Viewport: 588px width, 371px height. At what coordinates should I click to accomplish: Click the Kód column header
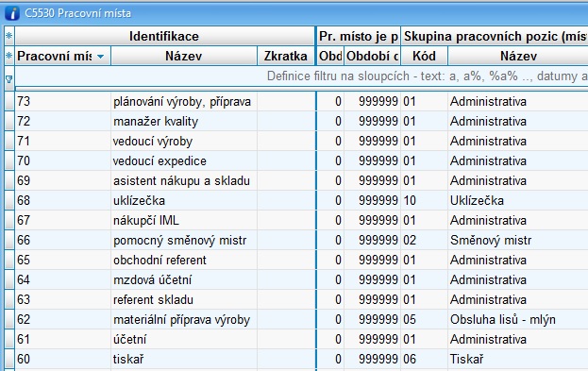point(424,56)
